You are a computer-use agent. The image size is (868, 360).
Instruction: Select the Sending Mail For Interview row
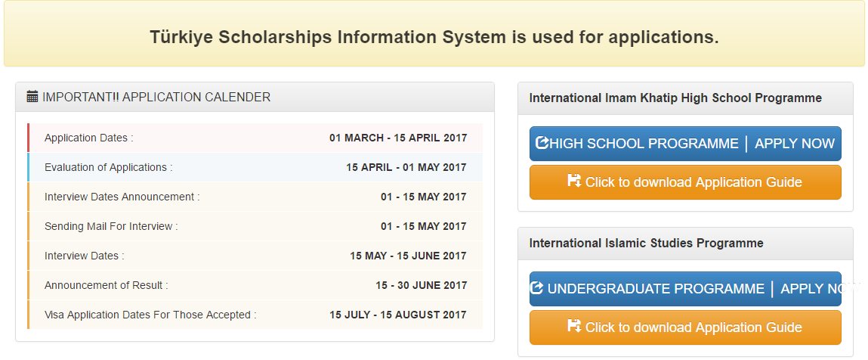coord(255,226)
